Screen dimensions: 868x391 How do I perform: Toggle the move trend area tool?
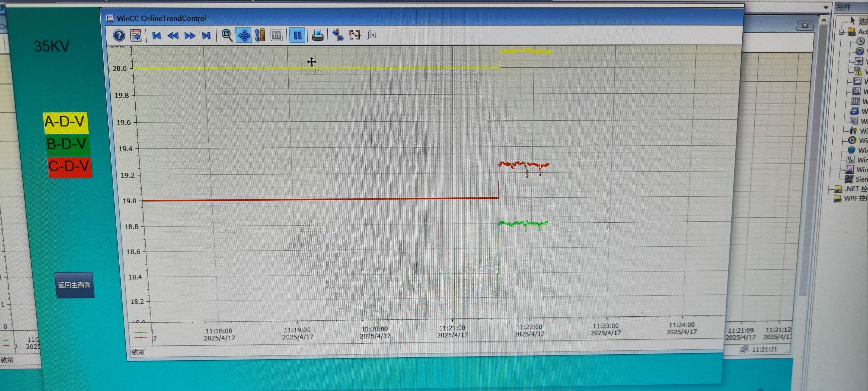tap(244, 35)
